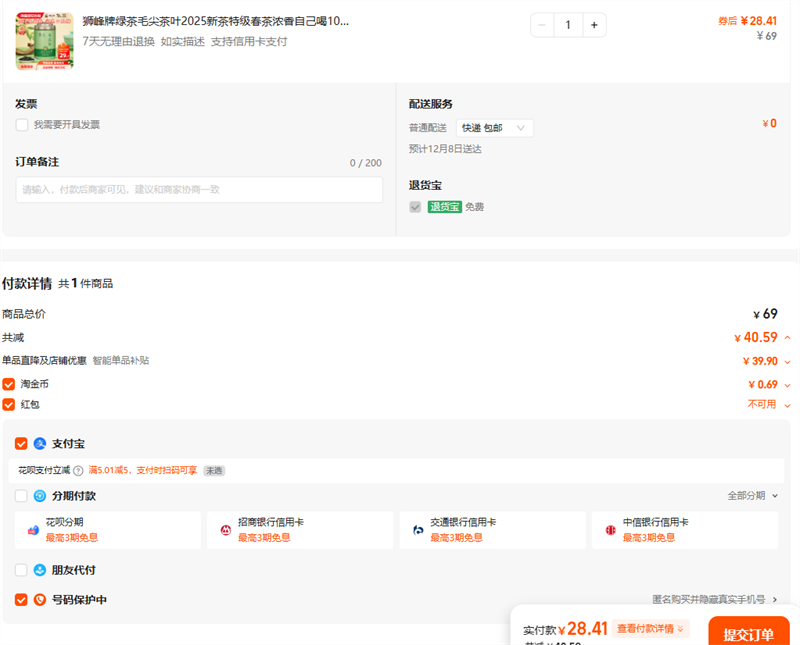The width and height of the screenshot is (800, 645).
Task: Click the help icon beside 花呗支付立减
Action: click(x=78, y=470)
